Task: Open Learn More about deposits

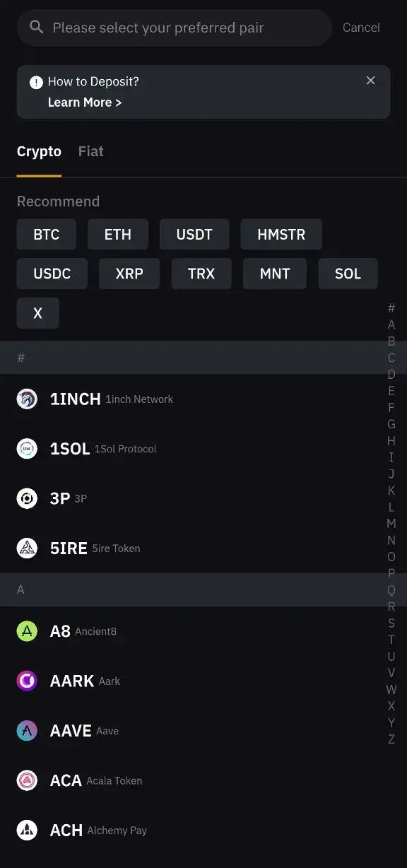Action: [x=84, y=102]
